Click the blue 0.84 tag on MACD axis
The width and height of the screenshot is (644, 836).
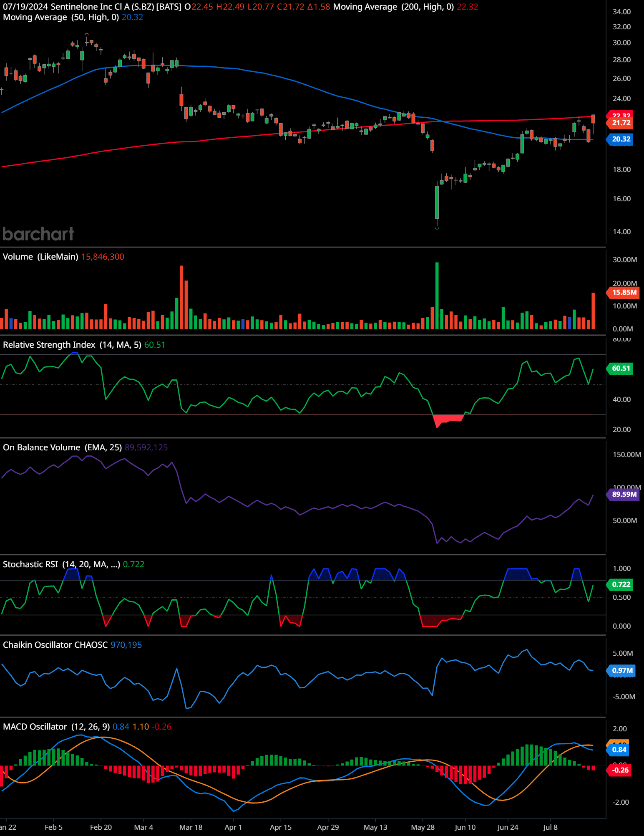[618, 750]
